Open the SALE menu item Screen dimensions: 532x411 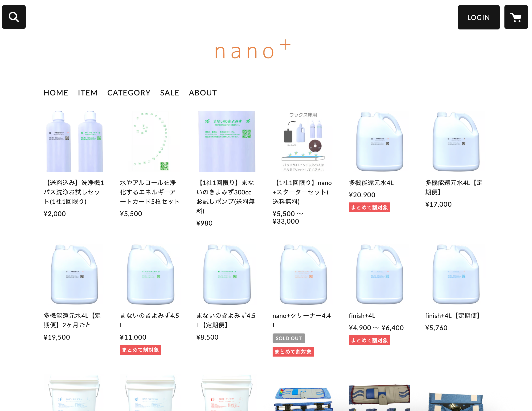170,93
